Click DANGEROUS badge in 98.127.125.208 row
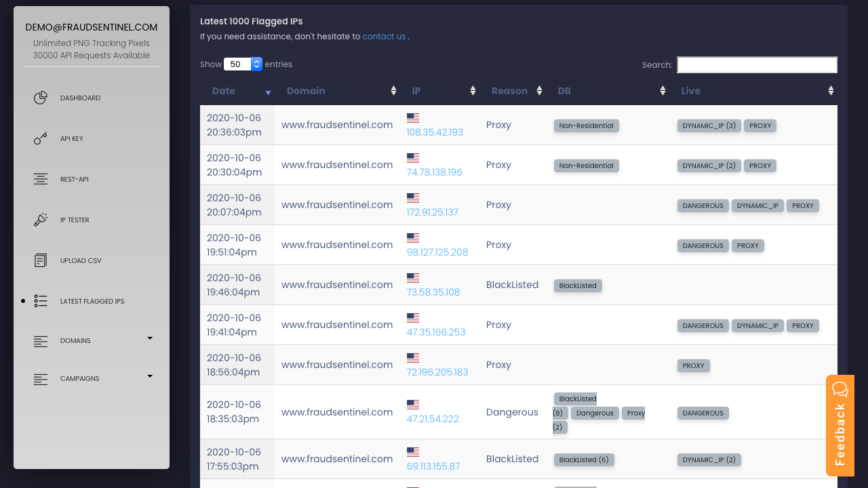 point(703,245)
